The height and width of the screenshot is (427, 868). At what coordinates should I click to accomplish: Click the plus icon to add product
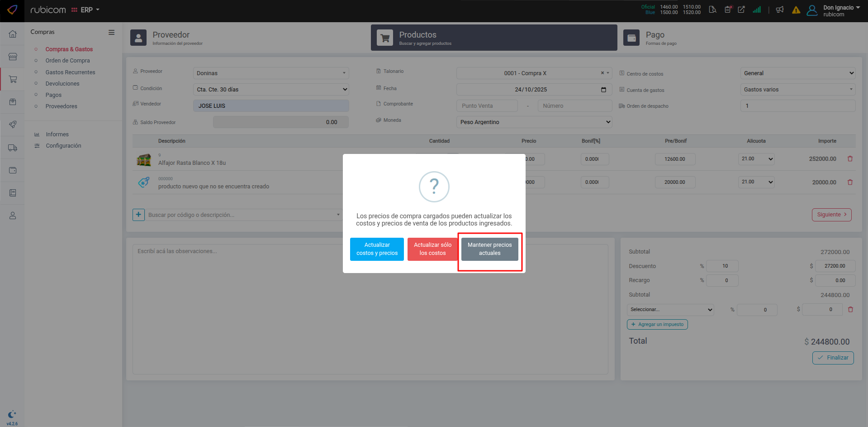coord(138,215)
